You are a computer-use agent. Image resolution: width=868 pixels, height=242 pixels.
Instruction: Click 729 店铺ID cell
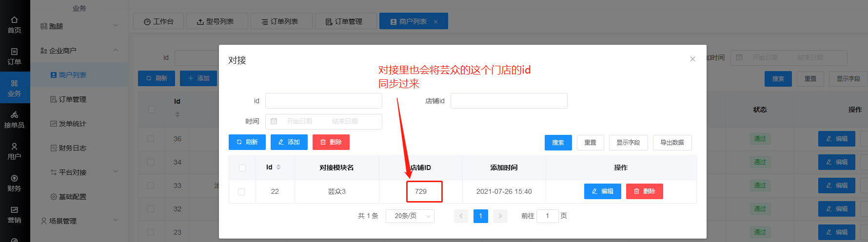pos(421,191)
